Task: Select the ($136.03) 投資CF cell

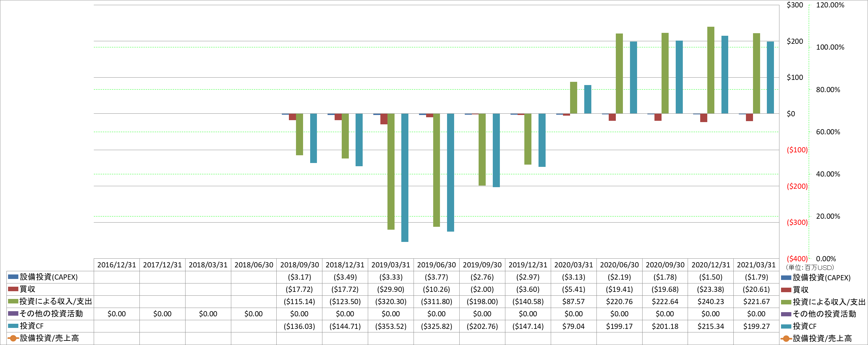Action: point(299,326)
